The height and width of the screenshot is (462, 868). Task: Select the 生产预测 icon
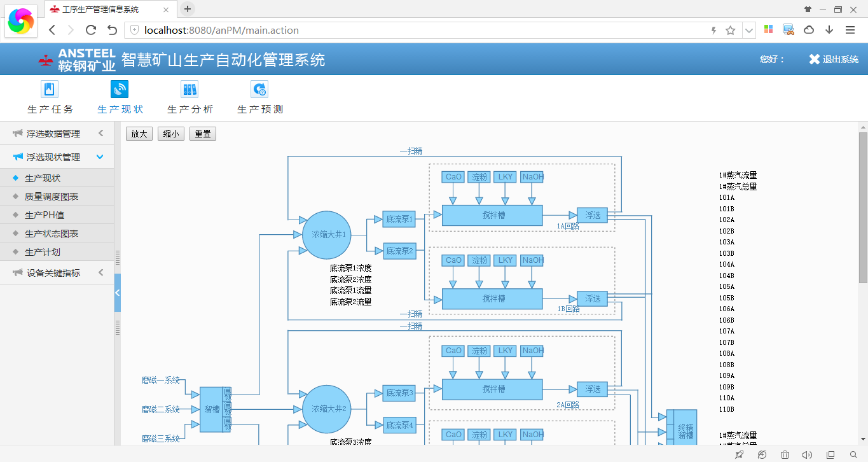coord(259,89)
